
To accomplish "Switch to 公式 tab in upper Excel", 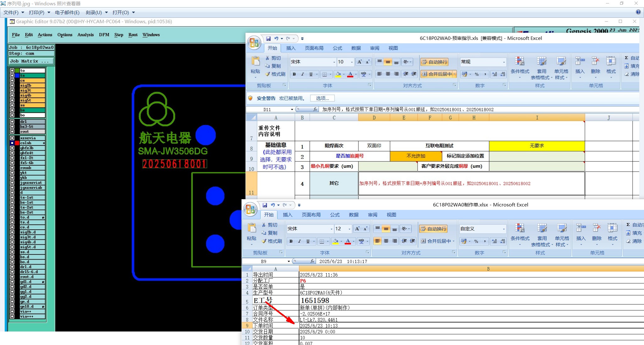I will pos(337,48).
